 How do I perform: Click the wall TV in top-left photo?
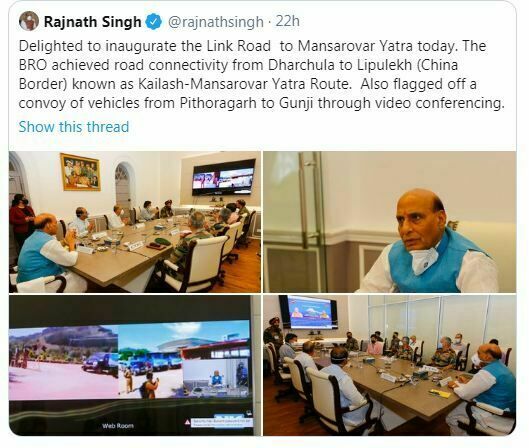(223, 177)
